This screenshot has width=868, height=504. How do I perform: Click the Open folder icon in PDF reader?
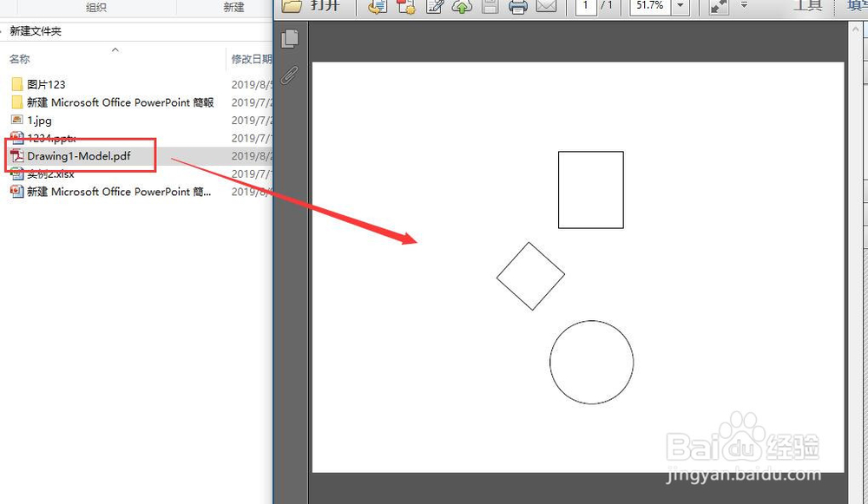pyautogui.click(x=292, y=5)
